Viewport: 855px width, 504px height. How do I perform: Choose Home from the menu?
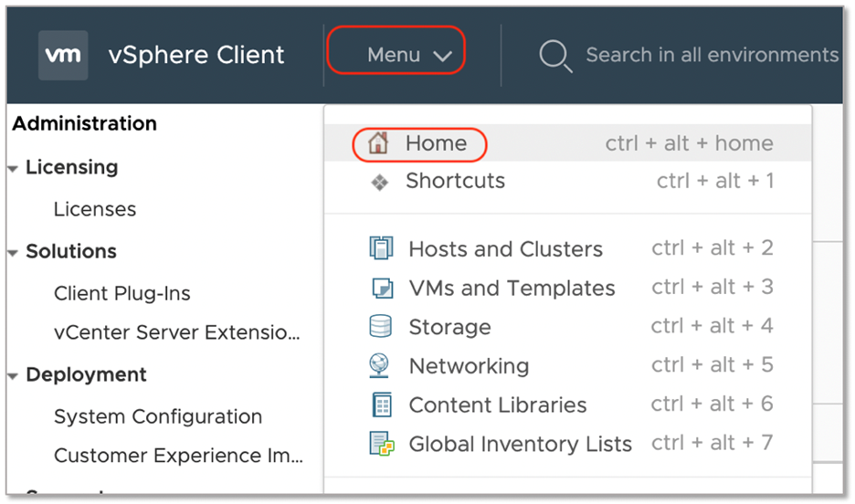tap(568, 143)
